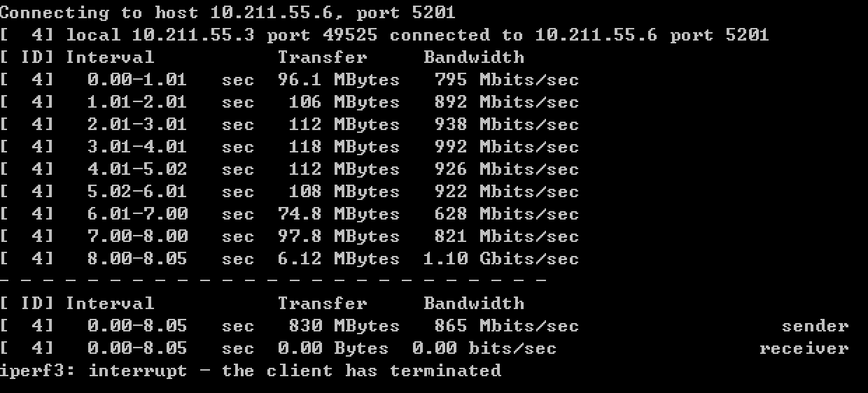Screen dimensions: 868x393
Task: Click the 118 MBytes transfer value
Action: click(x=344, y=147)
